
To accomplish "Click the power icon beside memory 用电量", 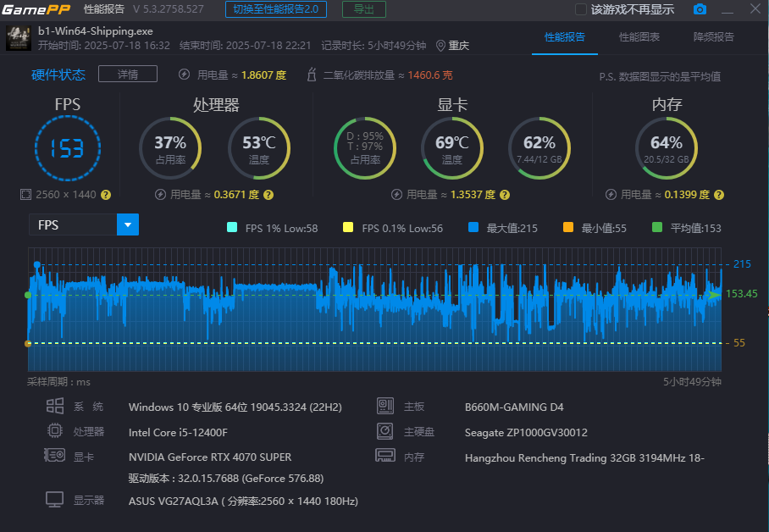I will (x=611, y=195).
